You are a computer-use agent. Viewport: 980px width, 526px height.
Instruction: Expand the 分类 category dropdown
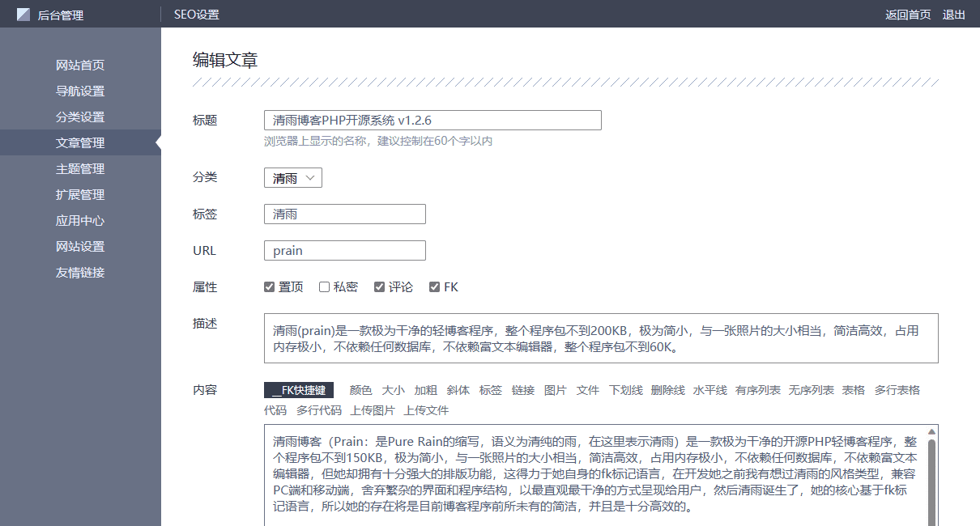click(293, 178)
